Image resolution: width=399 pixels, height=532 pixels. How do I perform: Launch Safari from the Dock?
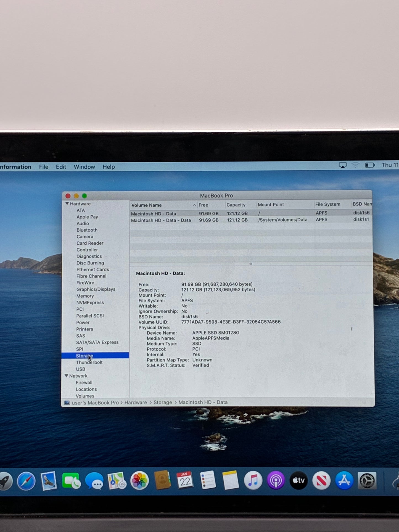pyautogui.click(x=26, y=481)
